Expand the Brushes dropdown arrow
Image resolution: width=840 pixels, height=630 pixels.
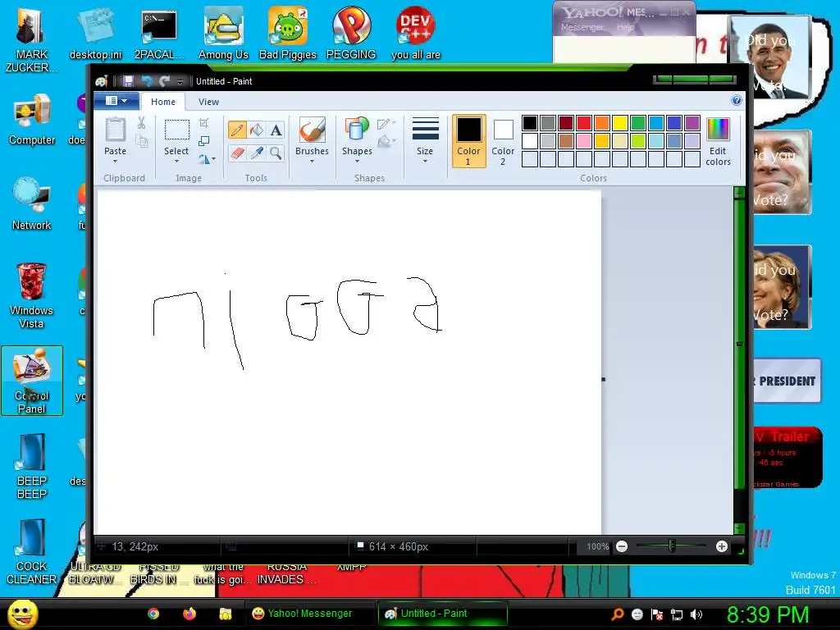coord(312,162)
